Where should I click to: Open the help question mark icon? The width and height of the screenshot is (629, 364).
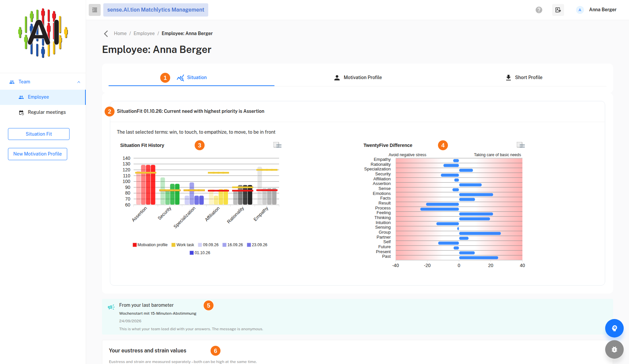[539, 10]
